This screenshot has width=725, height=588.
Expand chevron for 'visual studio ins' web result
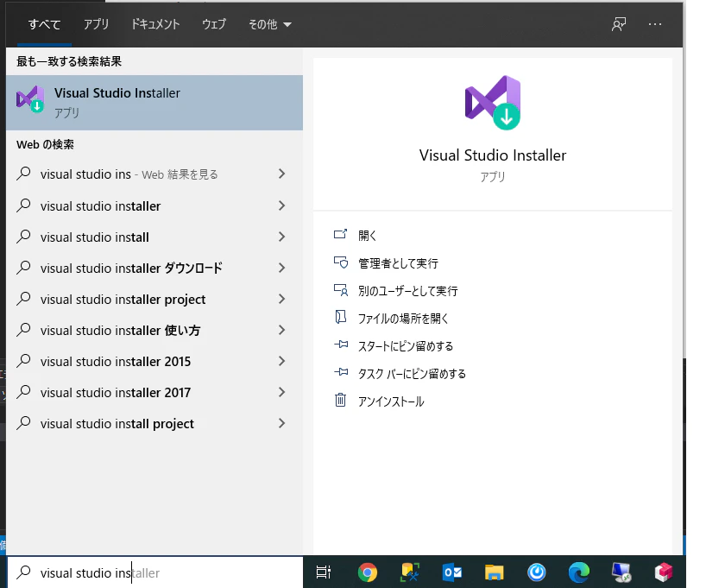[281, 174]
